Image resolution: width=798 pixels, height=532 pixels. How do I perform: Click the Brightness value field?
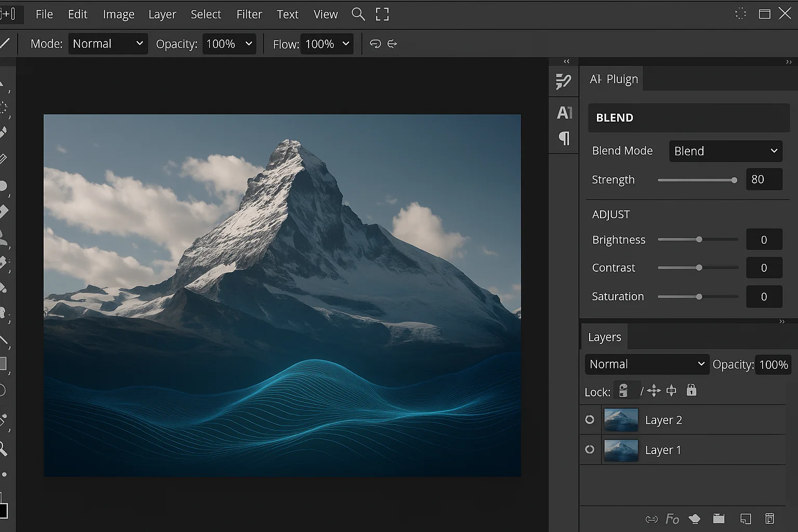(764, 240)
